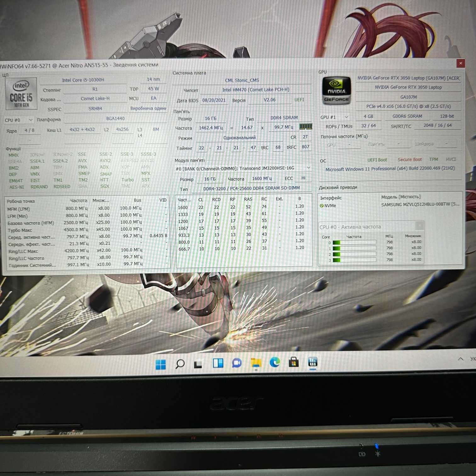
Task: Click the 'Intel Core i5-10300H' processor name field
Action: coord(83,80)
